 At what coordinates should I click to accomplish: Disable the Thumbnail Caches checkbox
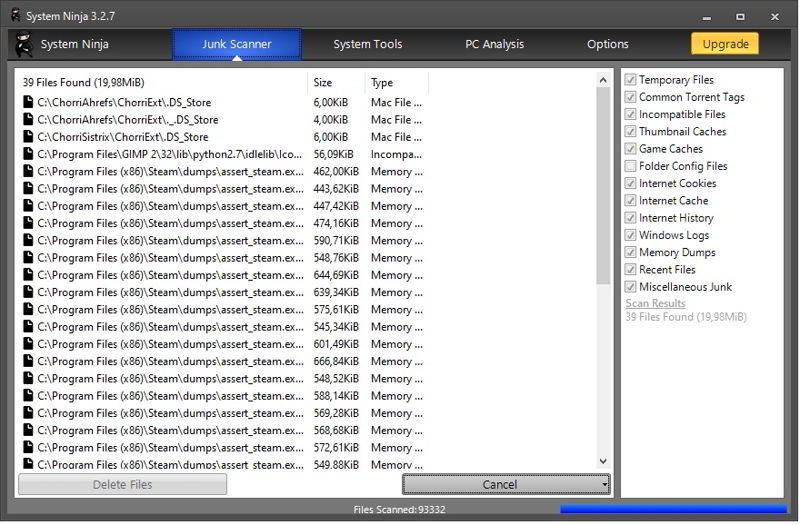631,132
